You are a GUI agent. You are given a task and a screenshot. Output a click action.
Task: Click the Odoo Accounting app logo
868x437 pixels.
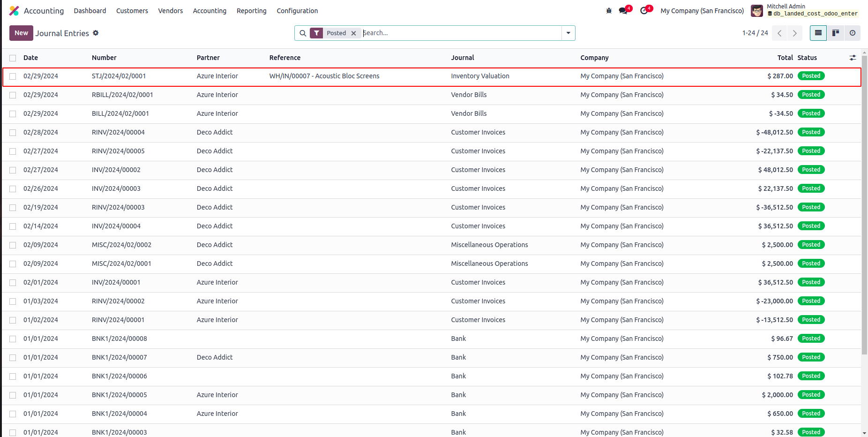pyautogui.click(x=14, y=11)
